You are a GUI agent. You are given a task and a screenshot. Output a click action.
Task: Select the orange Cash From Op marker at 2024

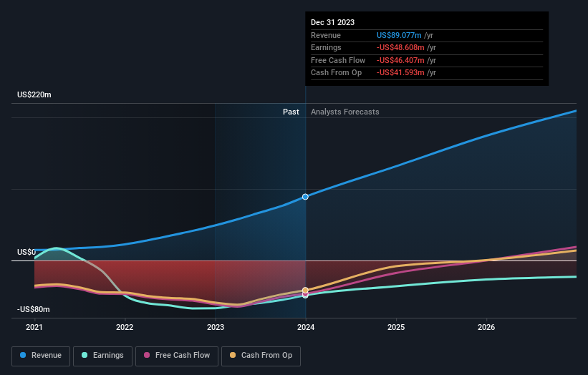pyautogui.click(x=305, y=291)
